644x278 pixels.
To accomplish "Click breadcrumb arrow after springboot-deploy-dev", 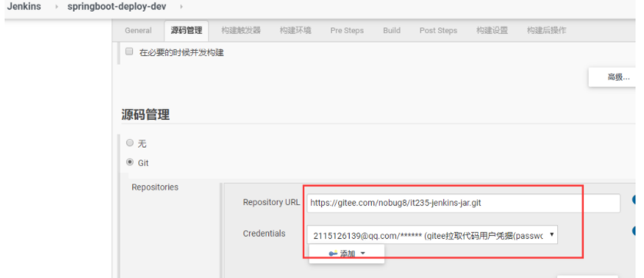I will [x=181, y=7].
